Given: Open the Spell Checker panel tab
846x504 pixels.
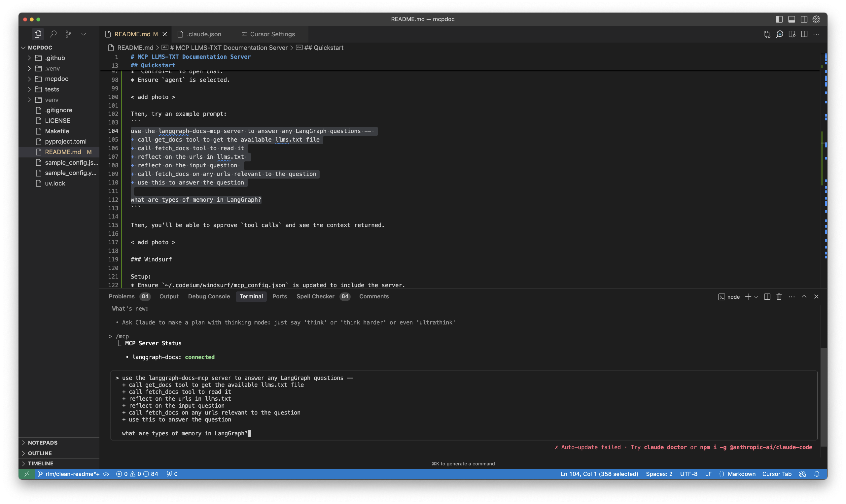Looking at the screenshot, I should pyautogui.click(x=315, y=296).
